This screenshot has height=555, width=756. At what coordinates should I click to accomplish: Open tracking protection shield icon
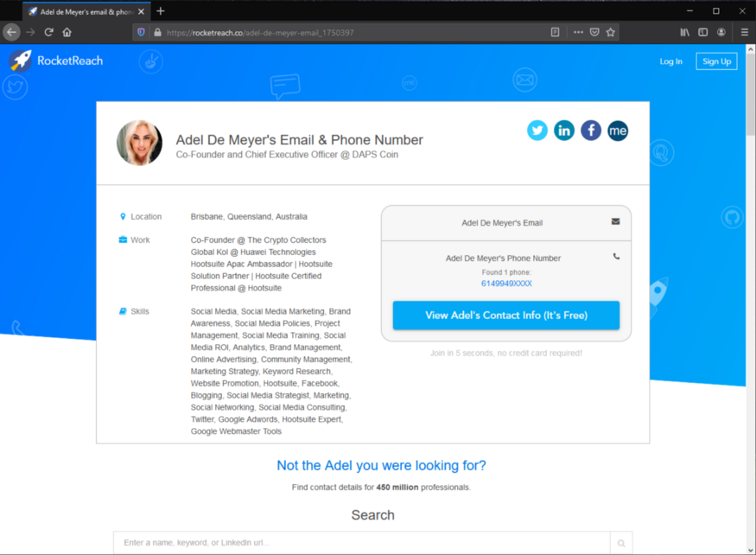[x=141, y=32]
